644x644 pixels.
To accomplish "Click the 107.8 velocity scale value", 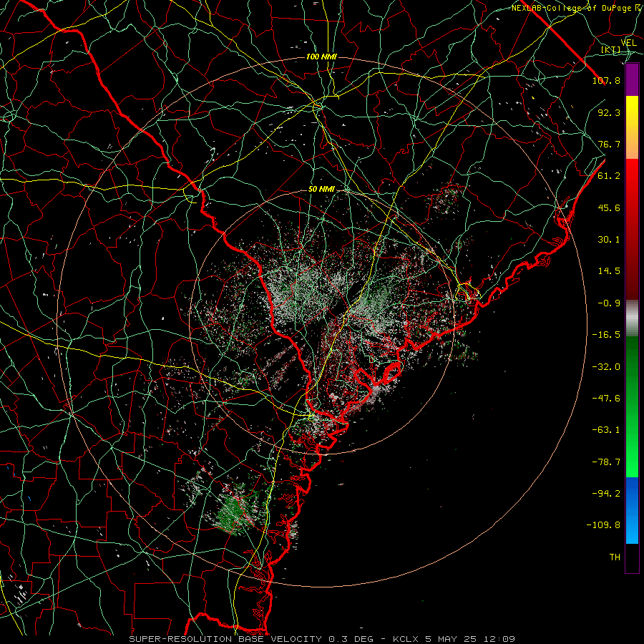I will pos(606,80).
